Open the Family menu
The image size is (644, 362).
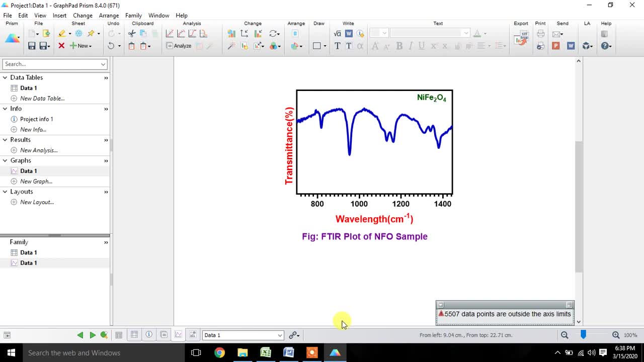[x=133, y=16]
